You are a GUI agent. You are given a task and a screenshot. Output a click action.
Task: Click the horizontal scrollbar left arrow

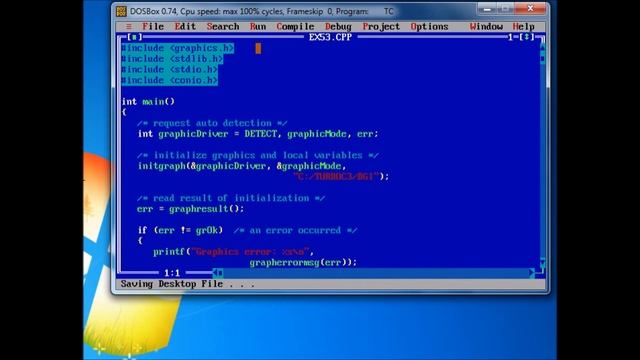pos(215,273)
